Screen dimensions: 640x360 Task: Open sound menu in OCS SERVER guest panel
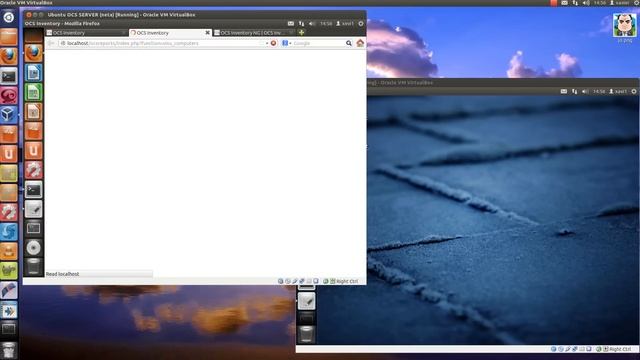coord(312,24)
